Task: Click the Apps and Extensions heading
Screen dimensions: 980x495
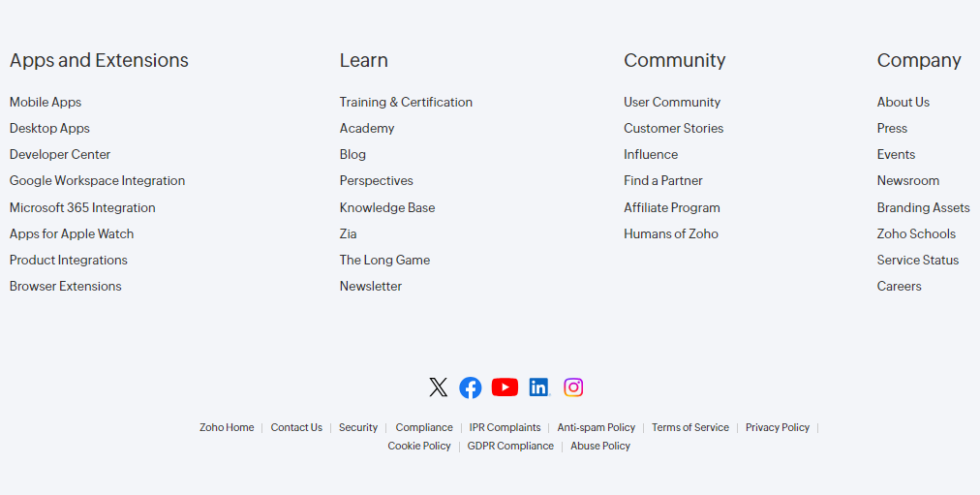Action: tap(99, 60)
